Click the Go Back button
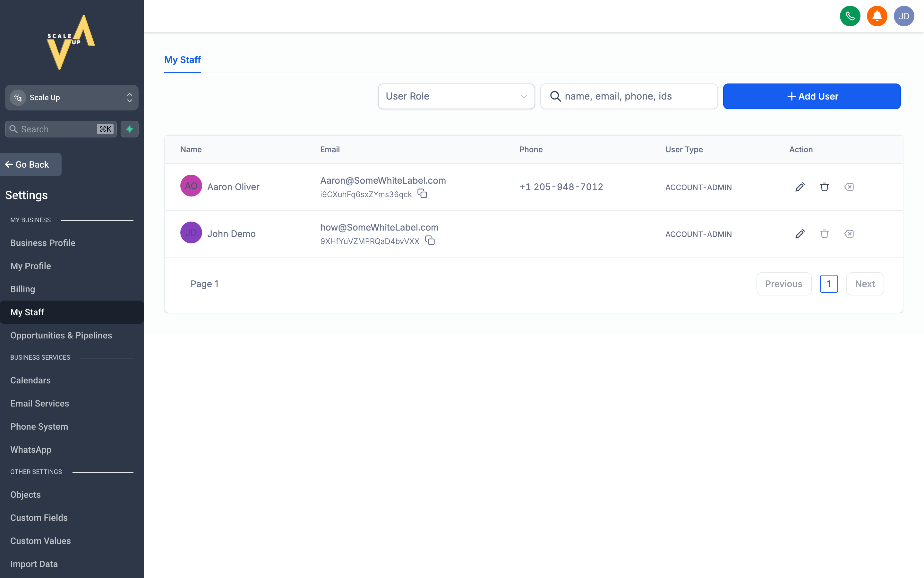The height and width of the screenshot is (578, 924). coord(30,164)
